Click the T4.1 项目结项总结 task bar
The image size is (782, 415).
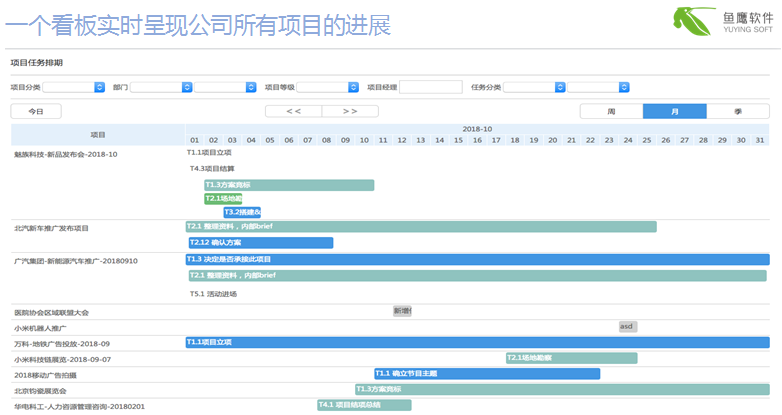364,405
